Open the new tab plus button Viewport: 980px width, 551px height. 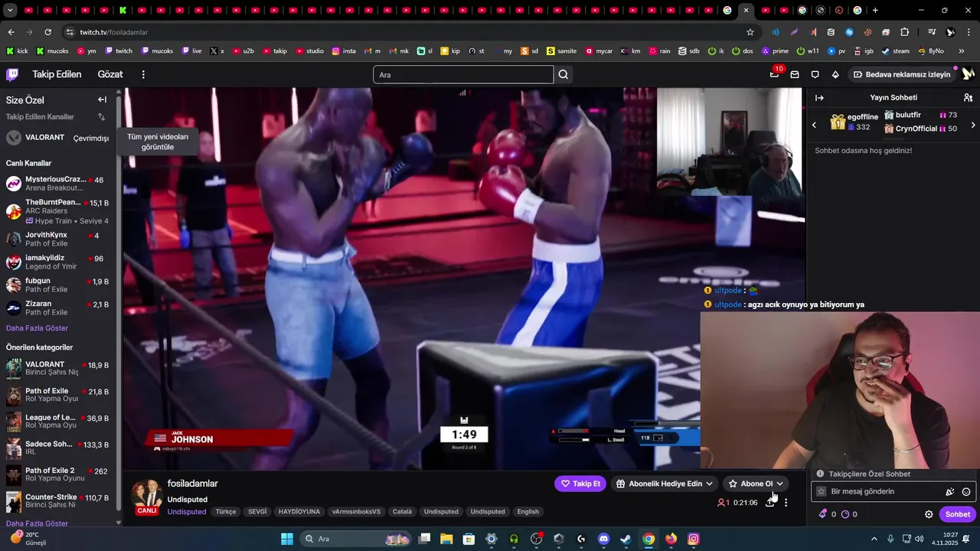pyautogui.click(x=875, y=11)
